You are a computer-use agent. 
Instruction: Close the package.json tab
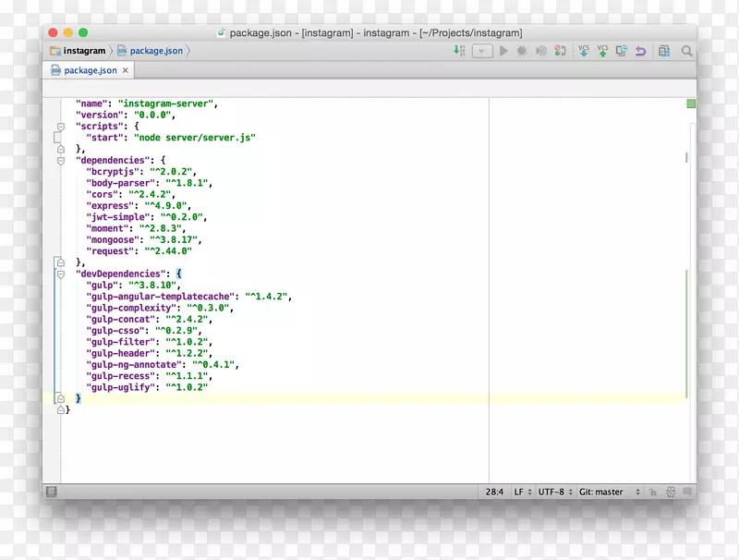tap(127, 70)
